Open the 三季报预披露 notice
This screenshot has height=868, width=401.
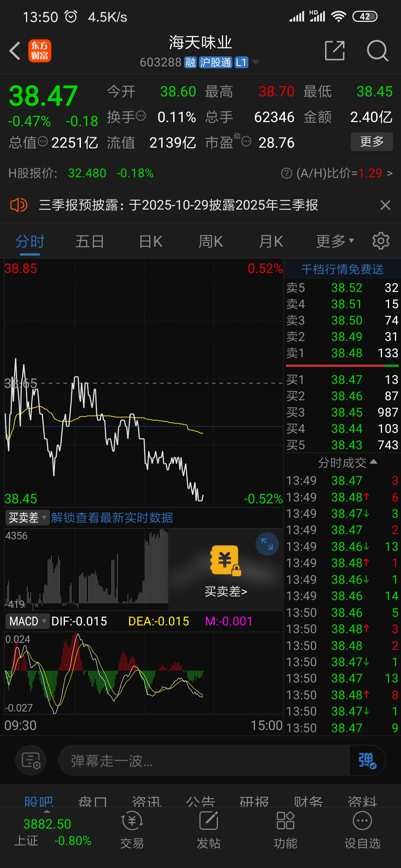(x=178, y=205)
